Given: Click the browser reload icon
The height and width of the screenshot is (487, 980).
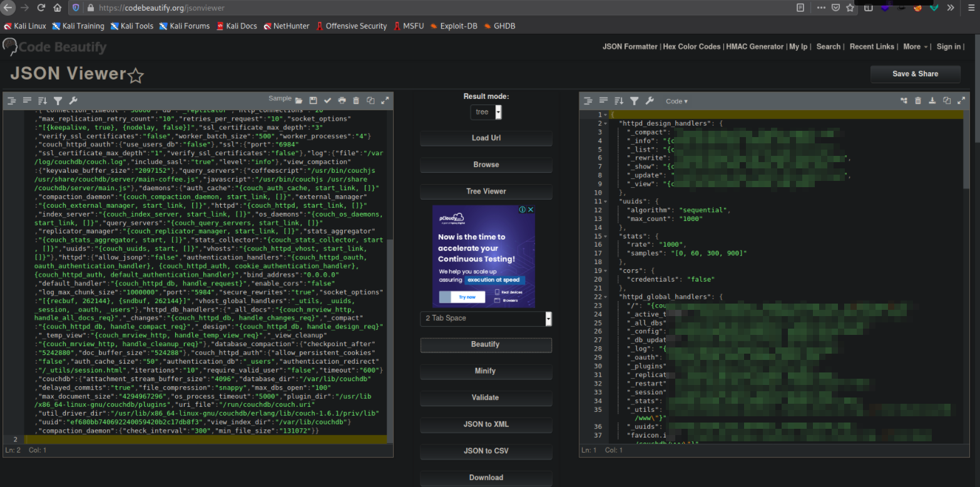Looking at the screenshot, I should 41,8.
